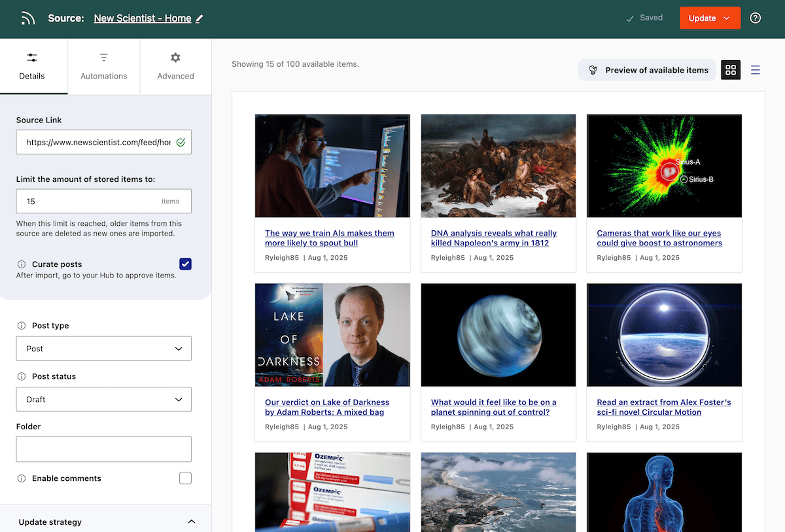Click the orange Update button
The height and width of the screenshot is (532, 785).
pos(710,18)
